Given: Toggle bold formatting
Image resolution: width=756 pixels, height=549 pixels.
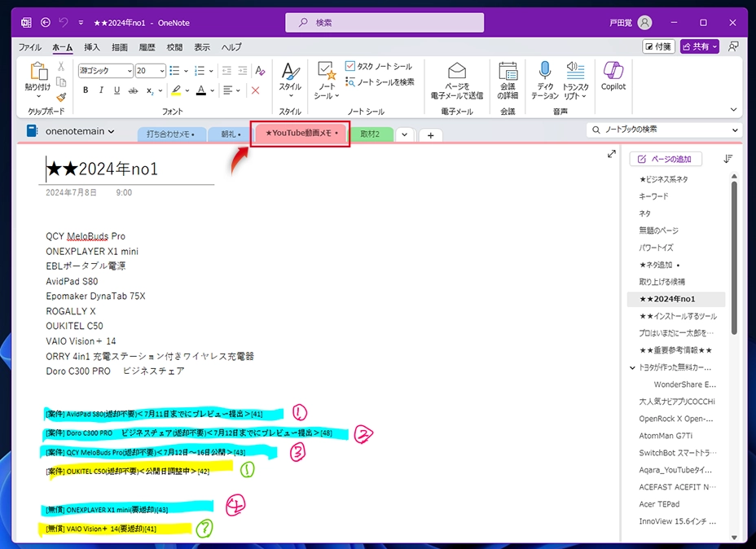Looking at the screenshot, I should coord(86,90).
